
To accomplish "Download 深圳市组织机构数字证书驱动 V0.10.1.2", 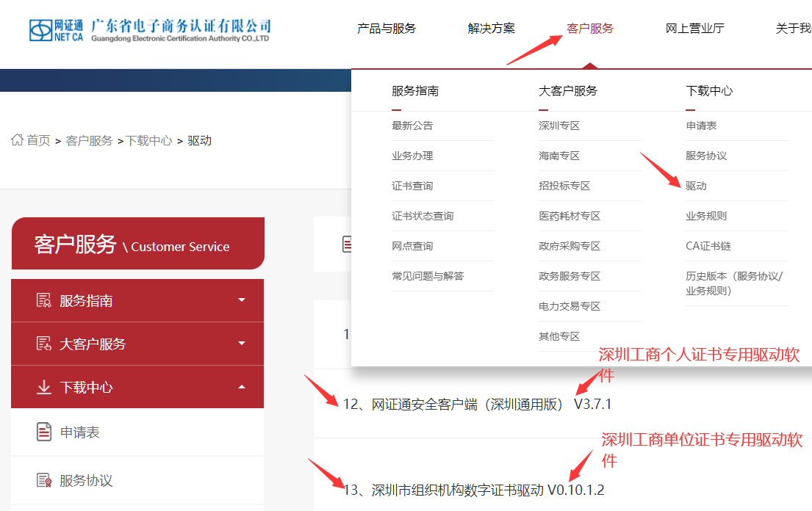I will tap(473, 490).
